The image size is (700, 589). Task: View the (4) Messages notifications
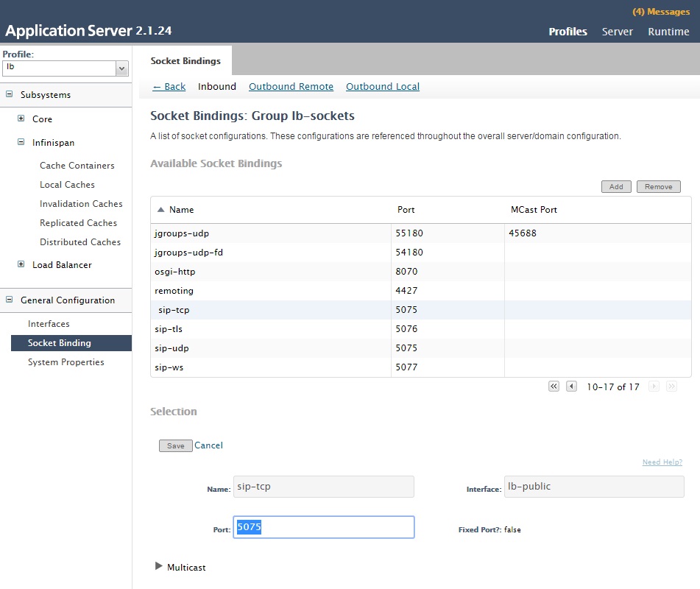pos(661,12)
